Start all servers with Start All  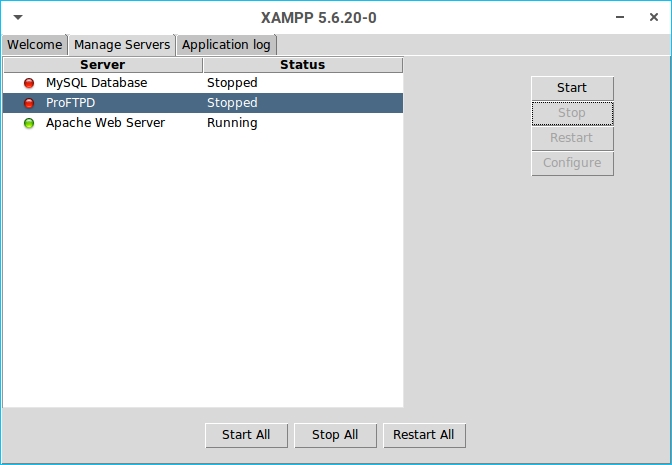pyautogui.click(x=246, y=435)
